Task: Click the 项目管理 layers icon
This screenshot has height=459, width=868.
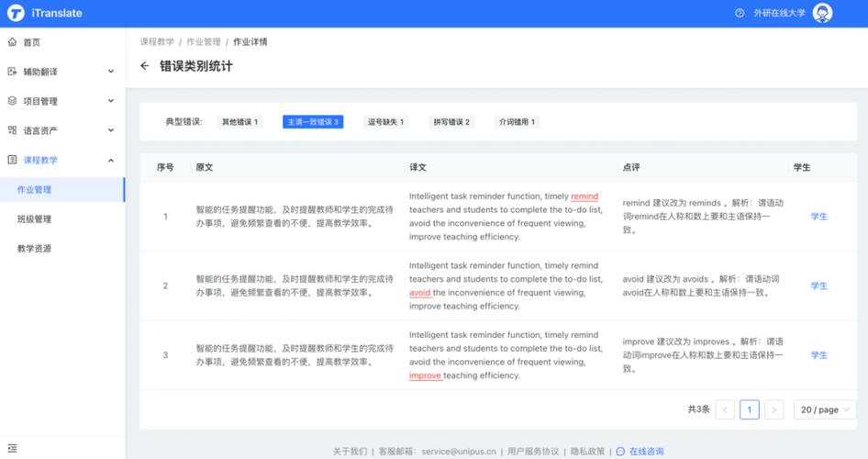Action: [12, 101]
